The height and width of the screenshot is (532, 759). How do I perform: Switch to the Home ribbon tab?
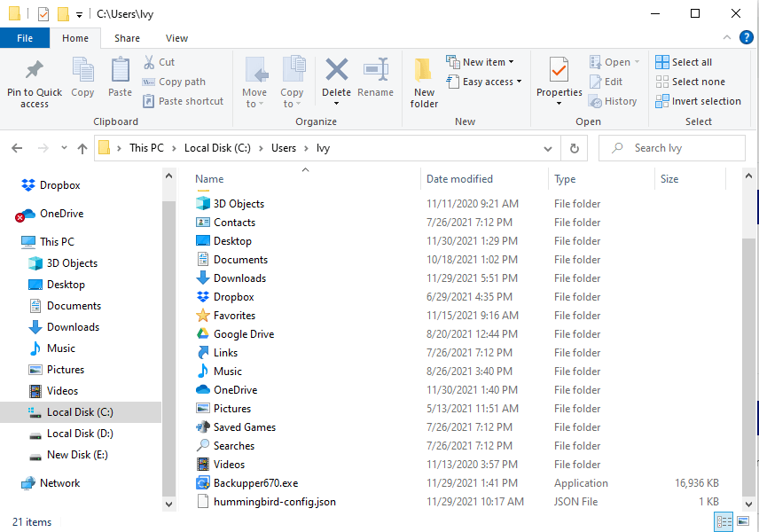tap(75, 38)
